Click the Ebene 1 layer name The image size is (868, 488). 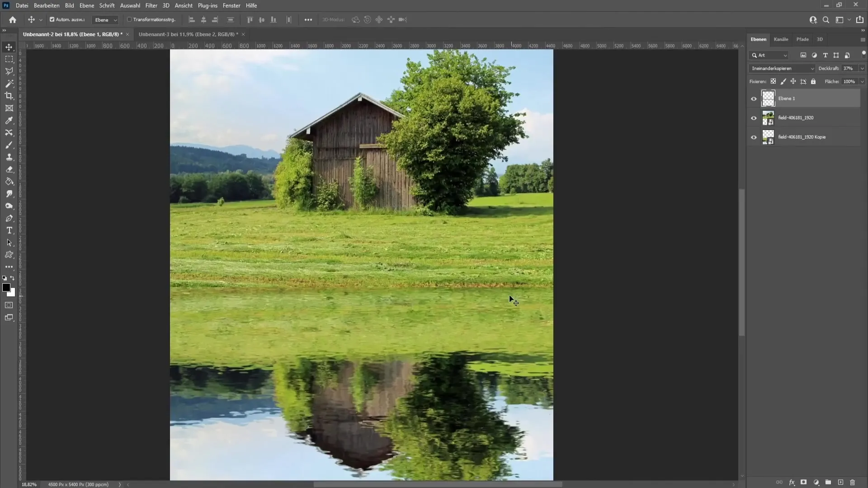787,98
